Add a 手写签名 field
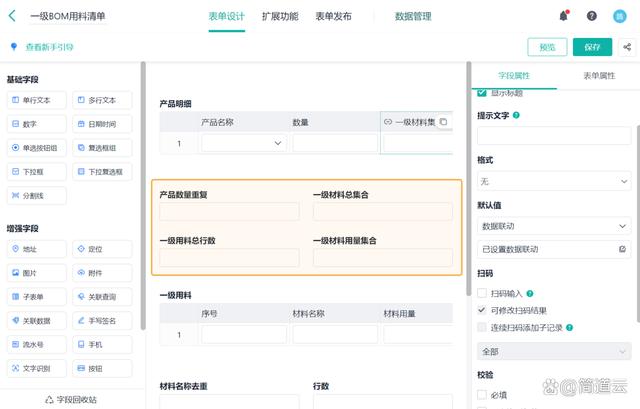Image resolution: width=640 pixels, height=409 pixels. coord(102,321)
